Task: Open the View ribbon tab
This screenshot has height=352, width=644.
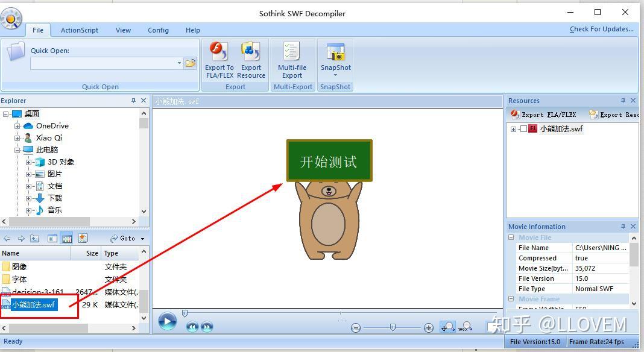Action: [x=123, y=30]
